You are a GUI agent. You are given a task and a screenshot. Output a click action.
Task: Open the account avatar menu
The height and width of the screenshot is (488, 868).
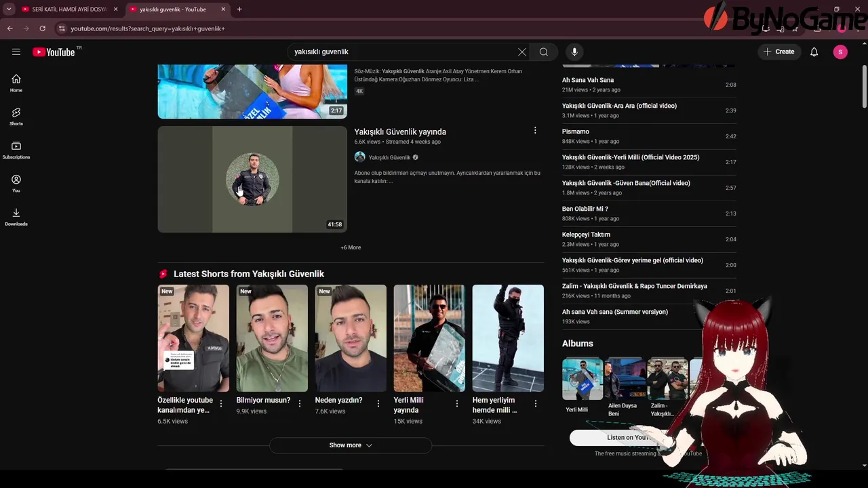coord(840,52)
